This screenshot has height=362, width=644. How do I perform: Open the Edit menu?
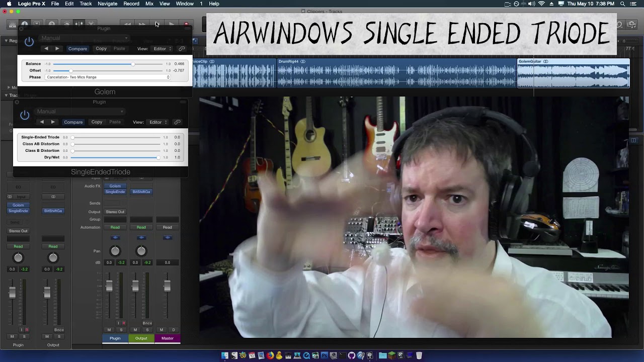(x=69, y=4)
